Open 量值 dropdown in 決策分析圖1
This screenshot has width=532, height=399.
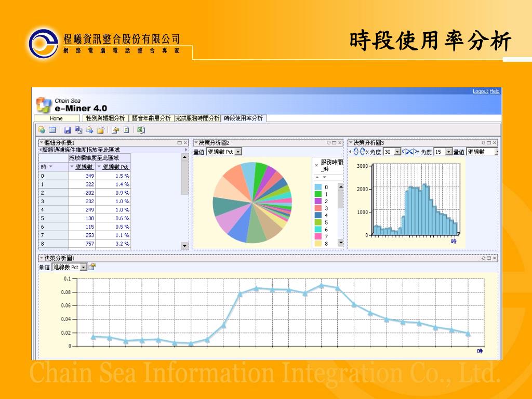tap(84, 267)
